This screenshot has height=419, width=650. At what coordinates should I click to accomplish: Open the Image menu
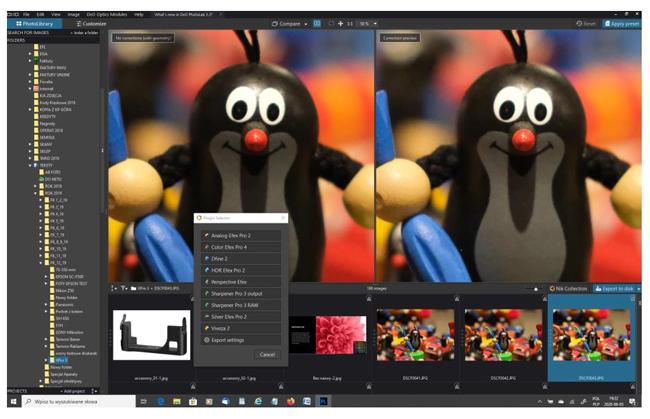73,14
